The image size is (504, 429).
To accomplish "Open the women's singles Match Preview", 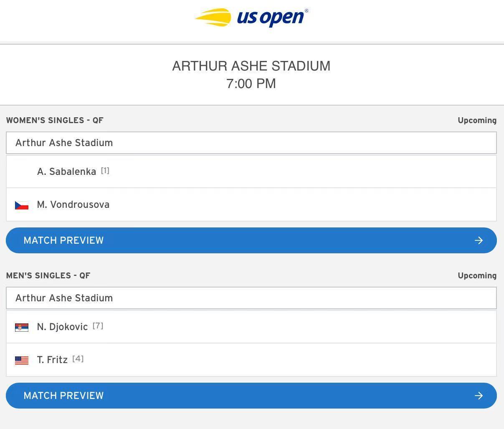I will click(x=251, y=240).
